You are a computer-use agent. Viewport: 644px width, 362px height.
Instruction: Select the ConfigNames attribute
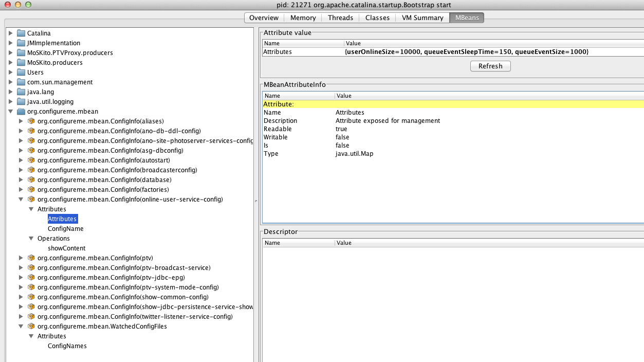point(67,346)
